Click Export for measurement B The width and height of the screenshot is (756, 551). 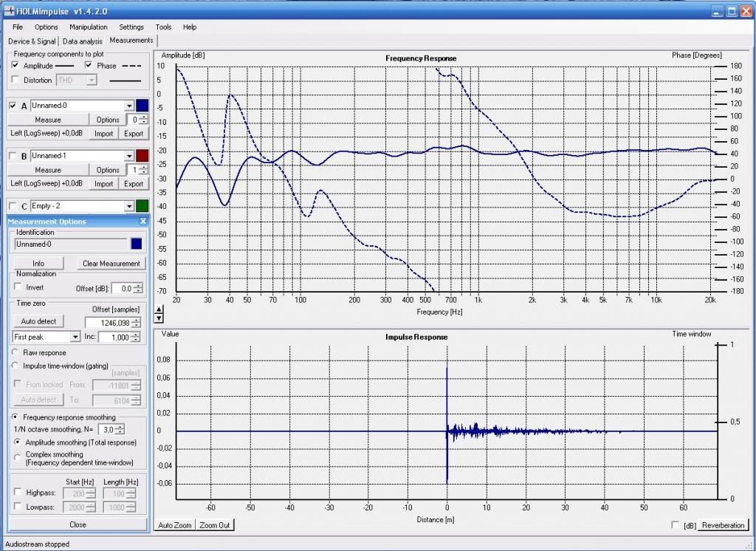[x=134, y=184]
